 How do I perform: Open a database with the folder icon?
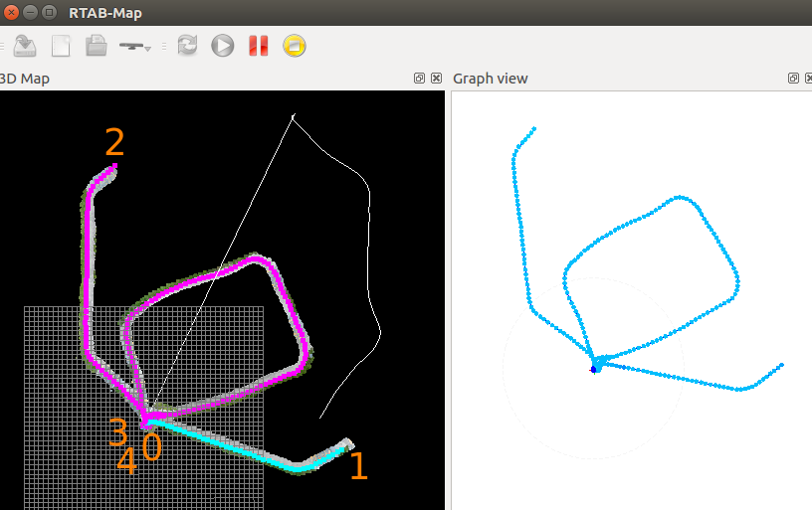96,46
